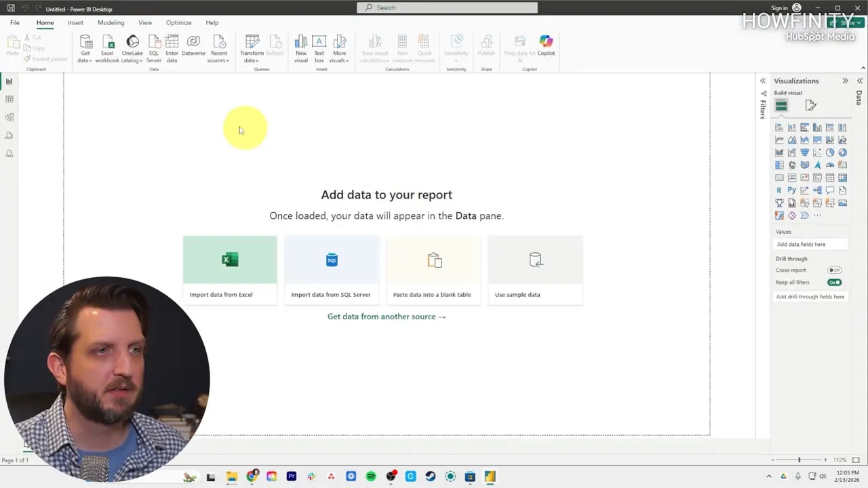The image size is (868, 488).
Task: Open the Excel workbook data source
Action: click(107, 49)
